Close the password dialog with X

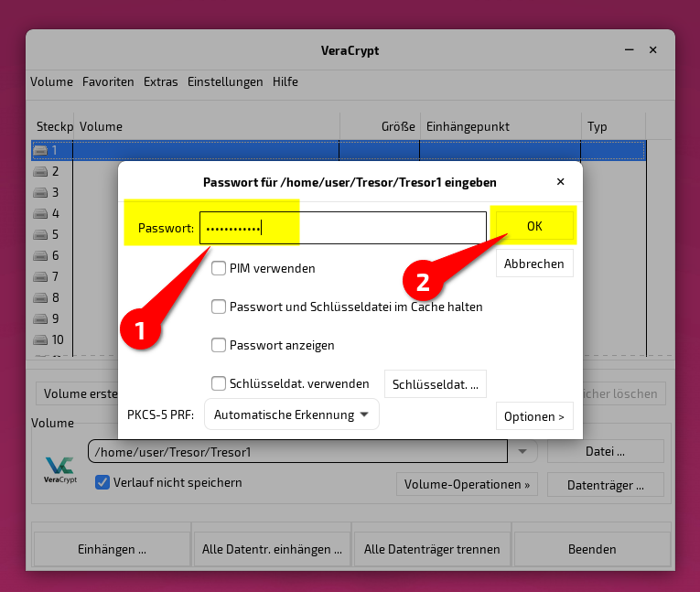click(560, 182)
